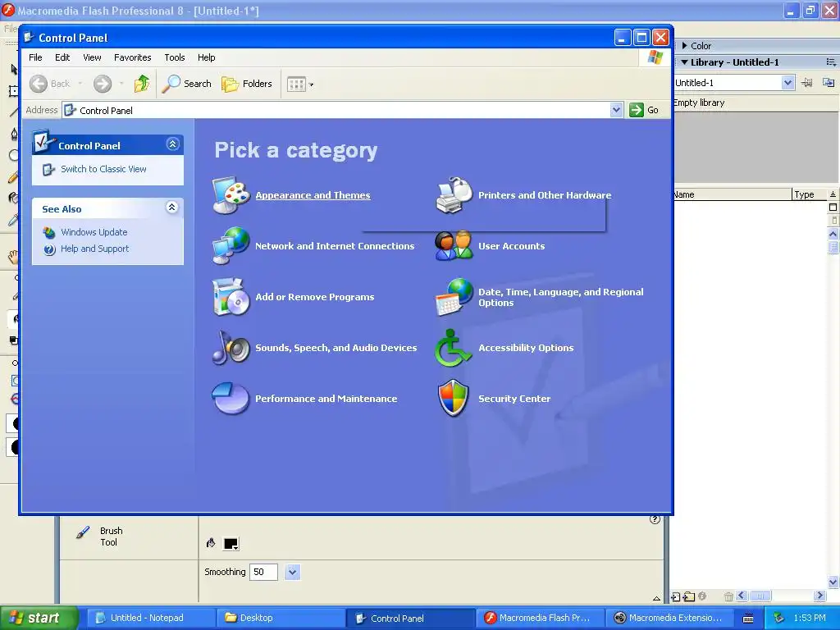Open the Security Center shield icon

click(x=454, y=399)
